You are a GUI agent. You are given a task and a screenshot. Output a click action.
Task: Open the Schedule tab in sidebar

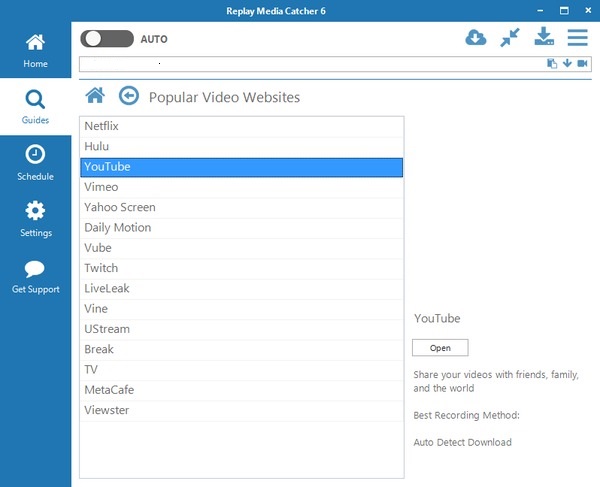(x=35, y=163)
